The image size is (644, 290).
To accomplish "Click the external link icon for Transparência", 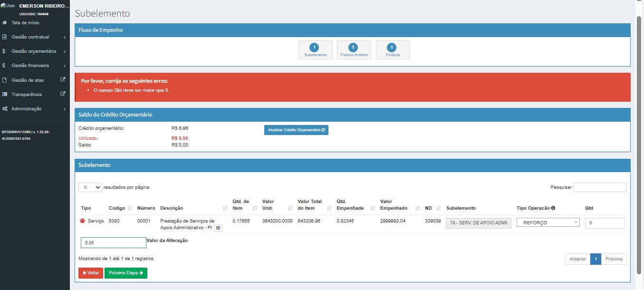I will tap(63, 94).
